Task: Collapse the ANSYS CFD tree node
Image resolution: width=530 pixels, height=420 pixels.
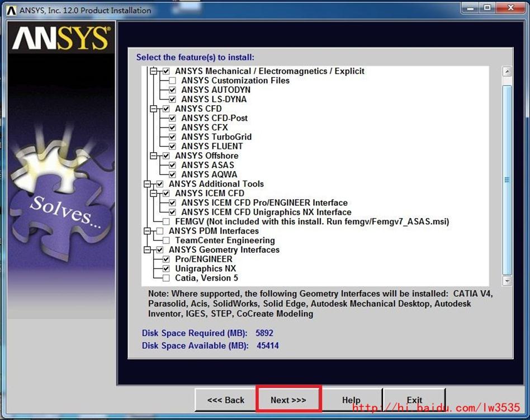Action: click(x=153, y=108)
